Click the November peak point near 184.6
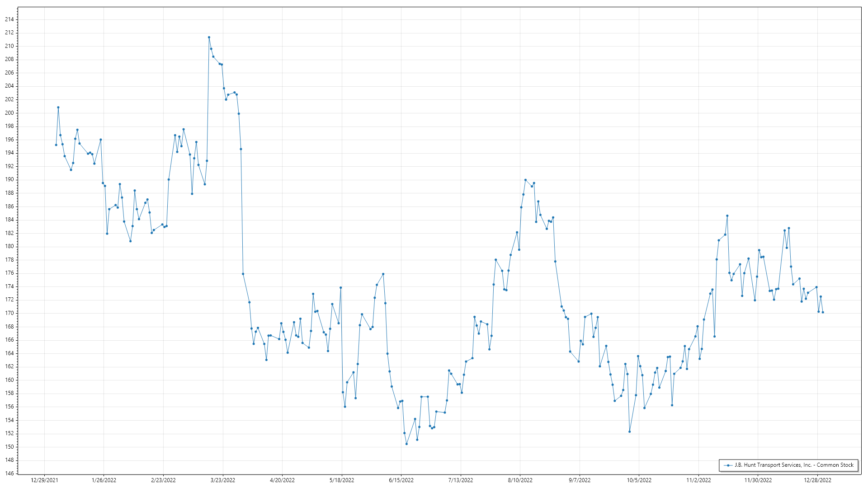The width and height of the screenshot is (868, 488). (727, 216)
